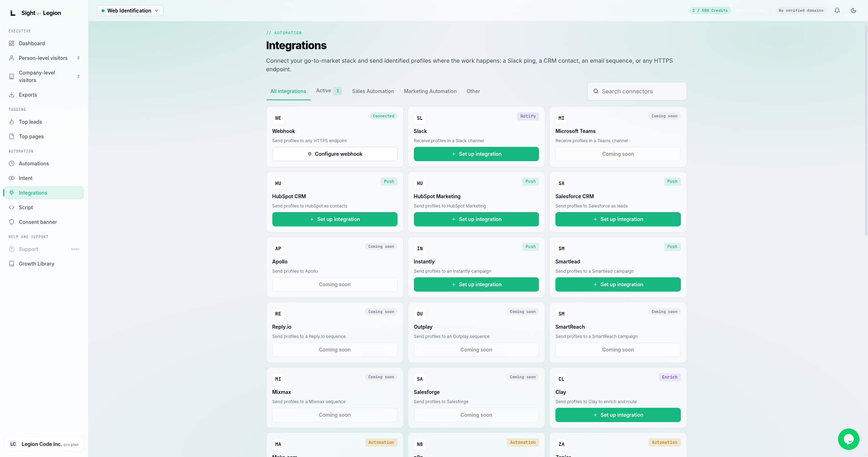Open Exports page link
The height and width of the screenshot is (457, 868).
coord(44,95)
